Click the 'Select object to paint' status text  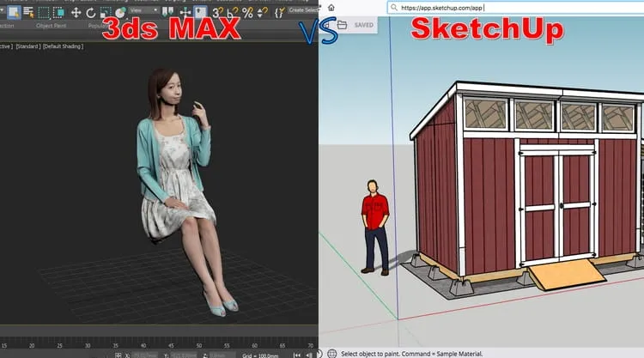point(412,354)
